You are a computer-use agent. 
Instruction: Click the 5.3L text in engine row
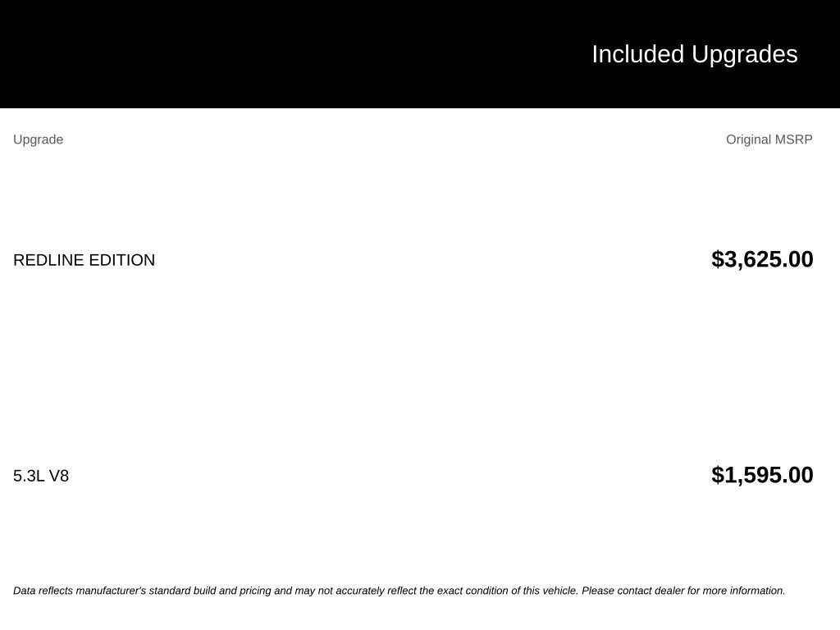pos(29,476)
